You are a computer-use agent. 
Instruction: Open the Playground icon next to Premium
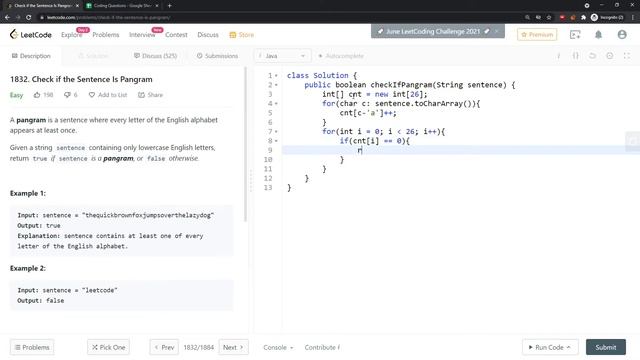coord(575,35)
